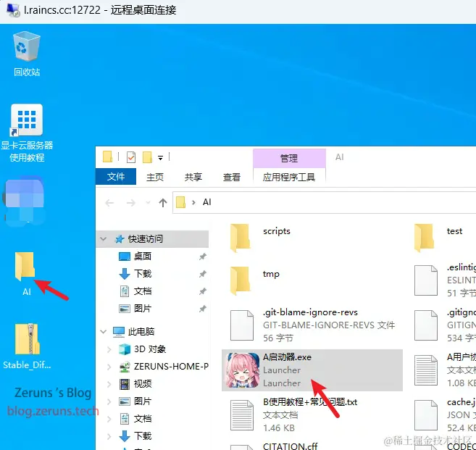Expand the 3D 对象 tree node
This screenshot has width=476, height=450.
point(109,349)
